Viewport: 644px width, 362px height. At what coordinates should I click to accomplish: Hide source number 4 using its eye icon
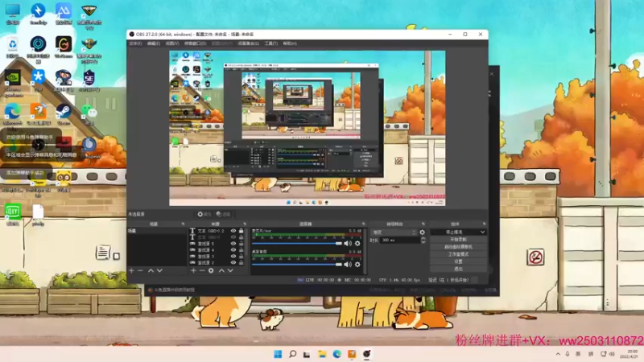click(233, 250)
